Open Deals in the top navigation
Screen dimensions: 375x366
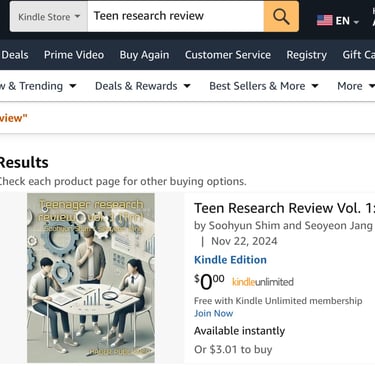coord(14,55)
